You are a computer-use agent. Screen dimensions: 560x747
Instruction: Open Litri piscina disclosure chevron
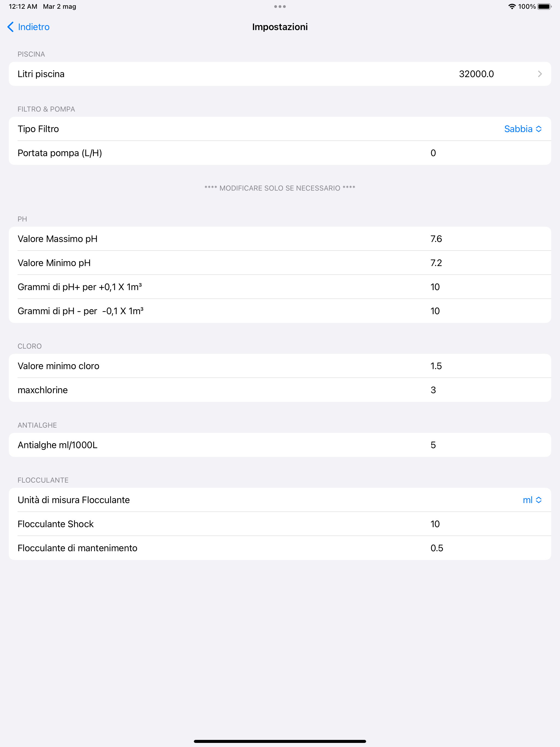(540, 74)
